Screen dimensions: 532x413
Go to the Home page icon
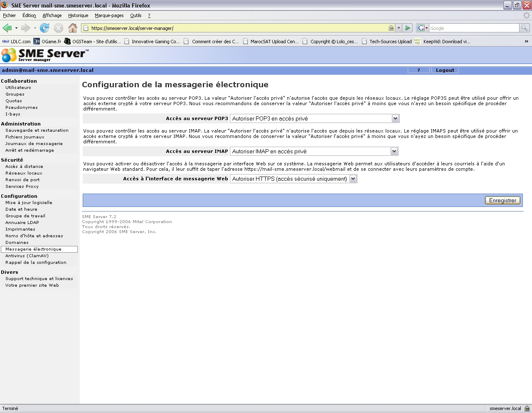[73, 28]
